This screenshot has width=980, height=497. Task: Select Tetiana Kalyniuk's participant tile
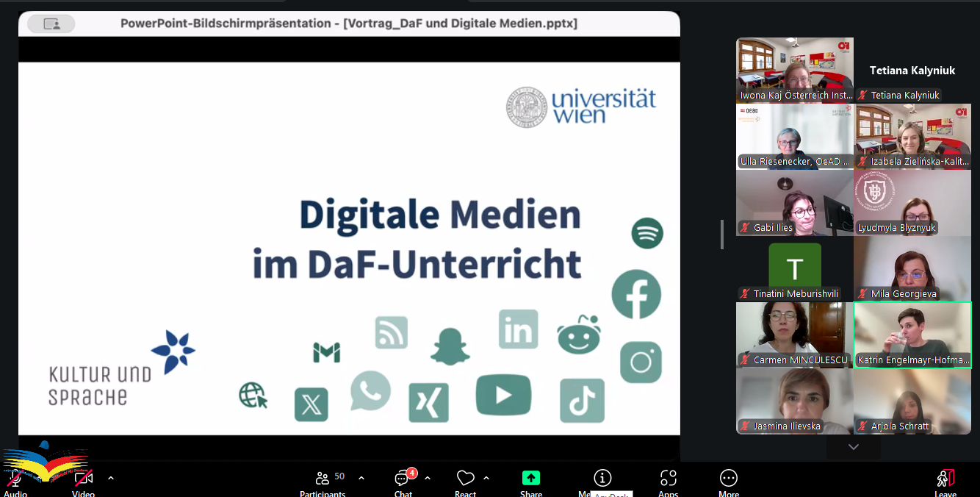coord(912,71)
